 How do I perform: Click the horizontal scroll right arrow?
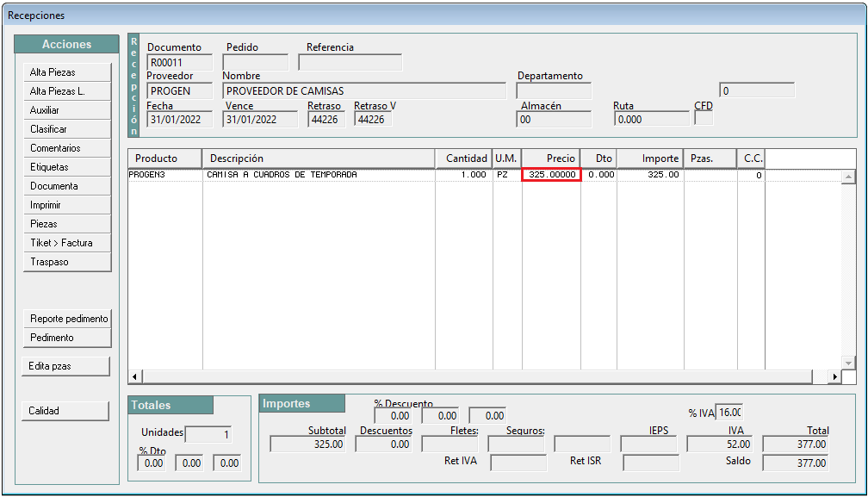[834, 377]
